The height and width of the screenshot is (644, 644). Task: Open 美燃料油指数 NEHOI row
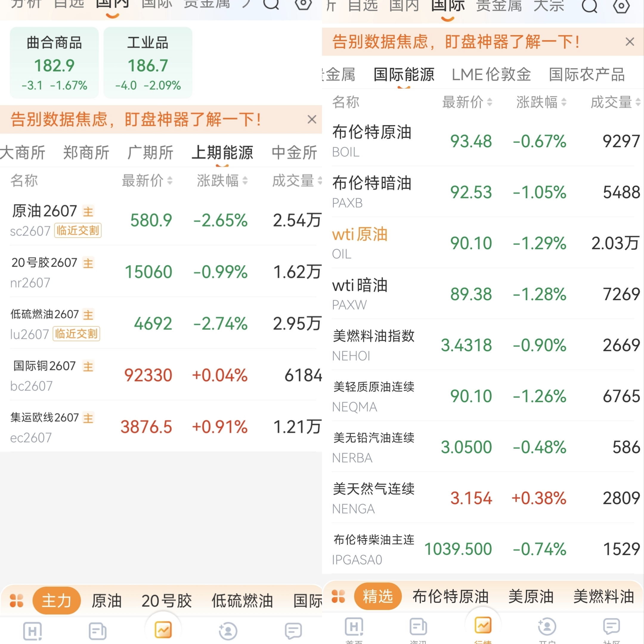483,345
